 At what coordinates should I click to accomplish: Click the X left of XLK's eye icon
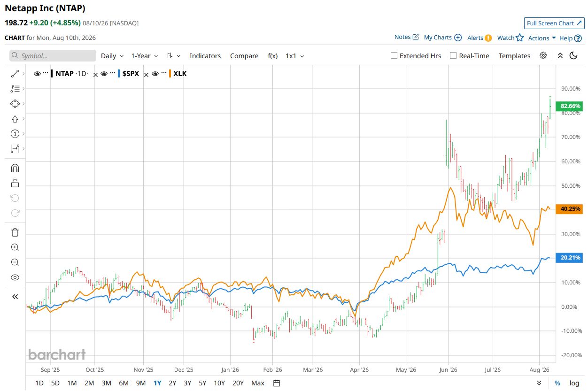(x=146, y=75)
